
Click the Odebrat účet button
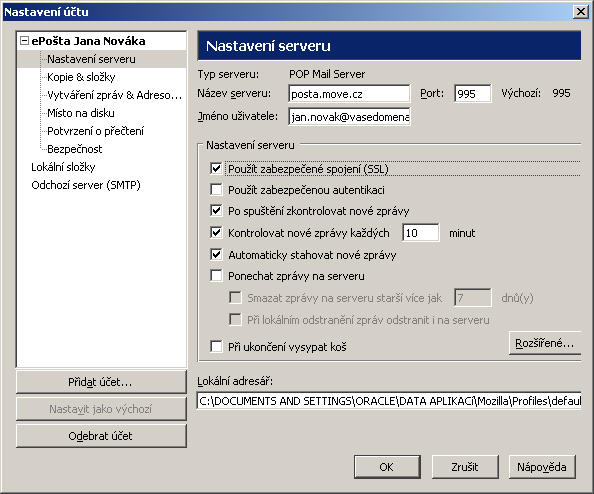click(x=101, y=436)
